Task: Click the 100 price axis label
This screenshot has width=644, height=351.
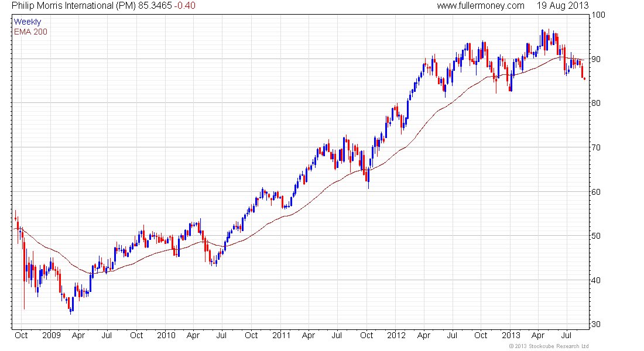Action: coord(598,15)
